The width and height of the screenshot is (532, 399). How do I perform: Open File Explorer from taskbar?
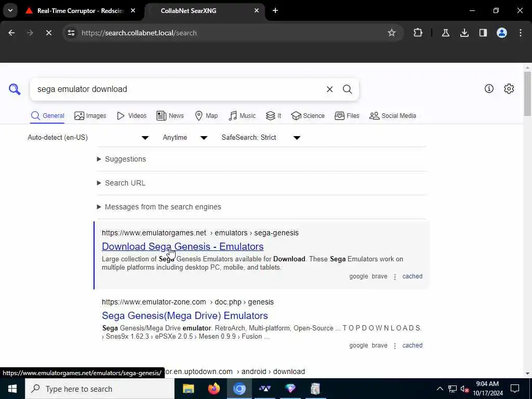pos(188,389)
